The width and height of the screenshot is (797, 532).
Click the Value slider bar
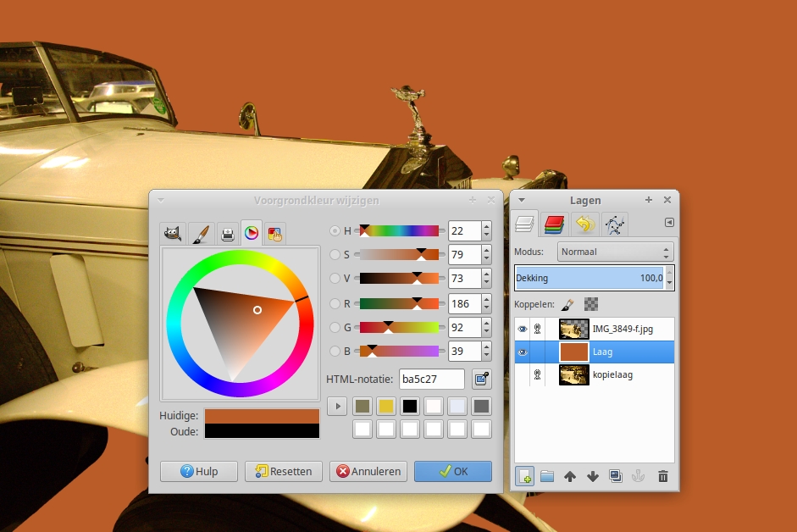400,278
